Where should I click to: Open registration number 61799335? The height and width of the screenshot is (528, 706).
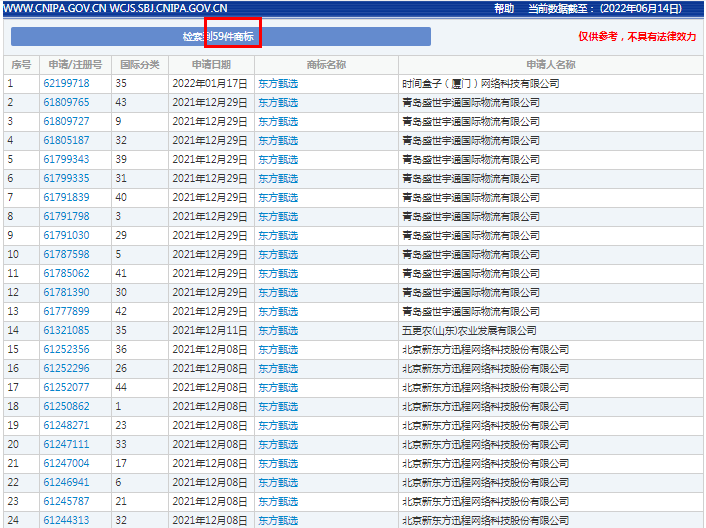[66, 178]
